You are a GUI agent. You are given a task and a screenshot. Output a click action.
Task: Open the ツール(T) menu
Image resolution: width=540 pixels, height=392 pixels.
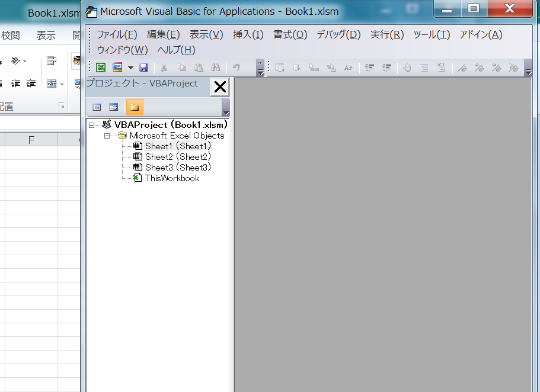(432, 35)
